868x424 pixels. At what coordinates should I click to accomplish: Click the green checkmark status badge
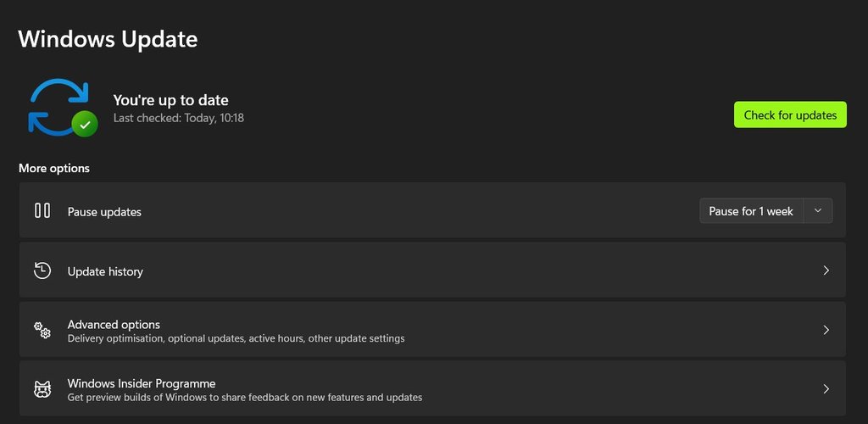[85, 125]
